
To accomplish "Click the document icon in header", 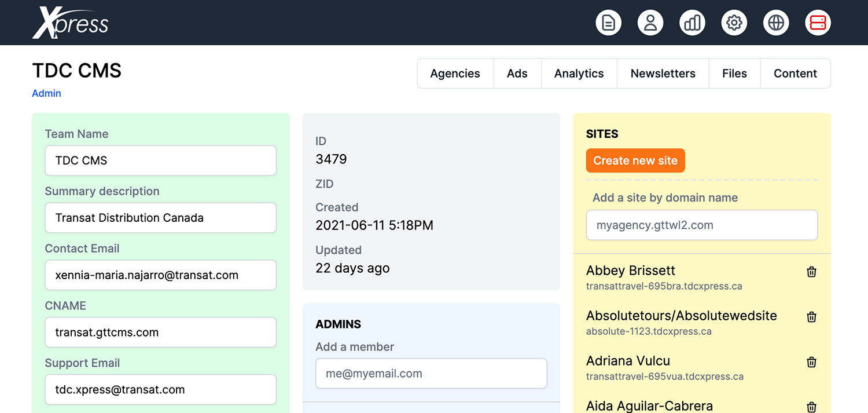I will pos(608,23).
